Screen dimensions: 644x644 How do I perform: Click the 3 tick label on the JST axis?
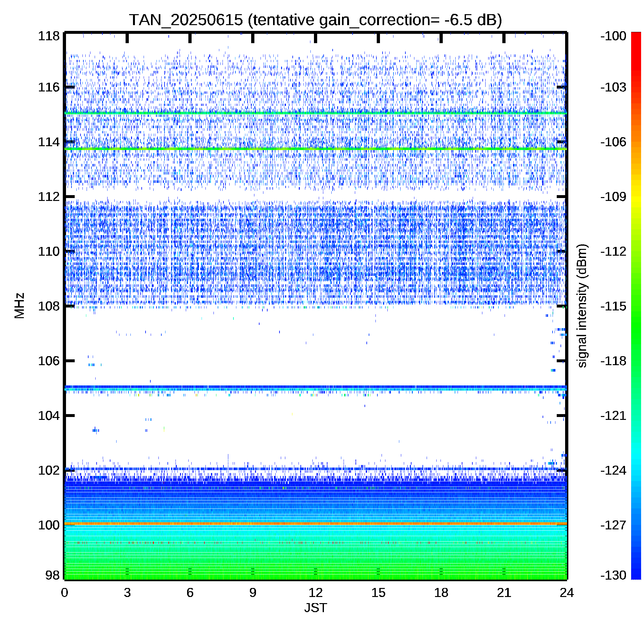pyautogui.click(x=127, y=593)
